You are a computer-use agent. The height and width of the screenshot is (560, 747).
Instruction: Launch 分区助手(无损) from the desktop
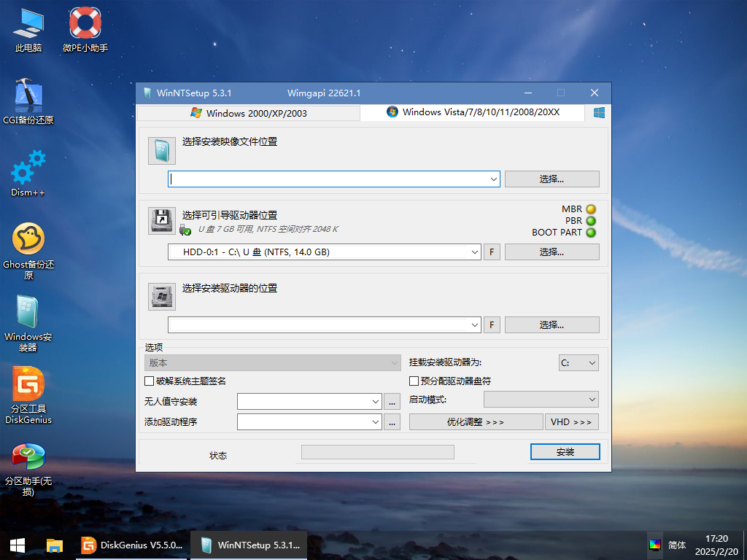(x=28, y=469)
